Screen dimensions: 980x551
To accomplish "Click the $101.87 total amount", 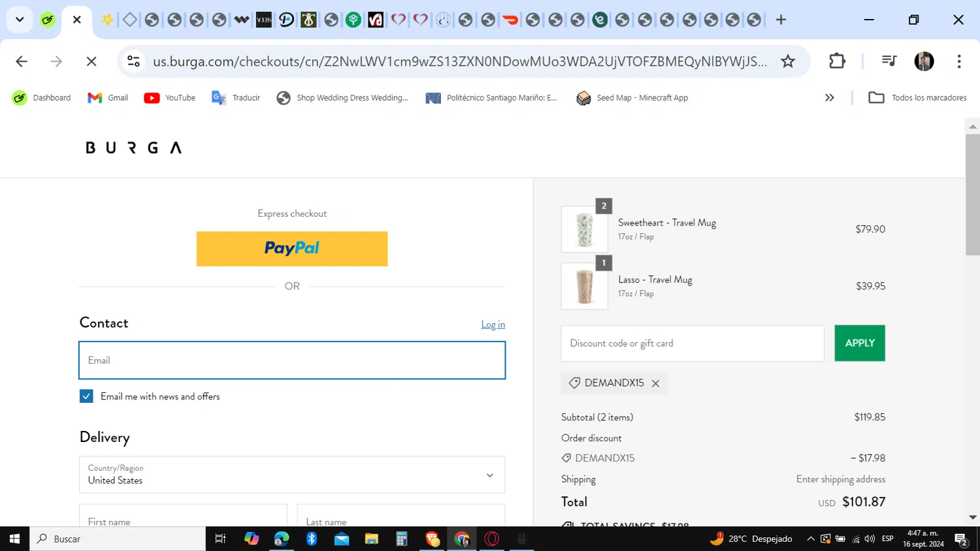I will click(x=864, y=502).
